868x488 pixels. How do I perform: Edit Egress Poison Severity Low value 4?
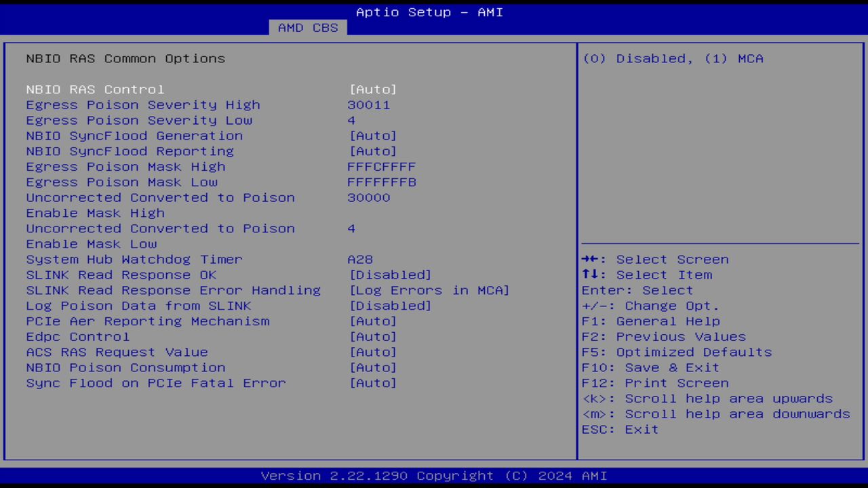[351, 121]
